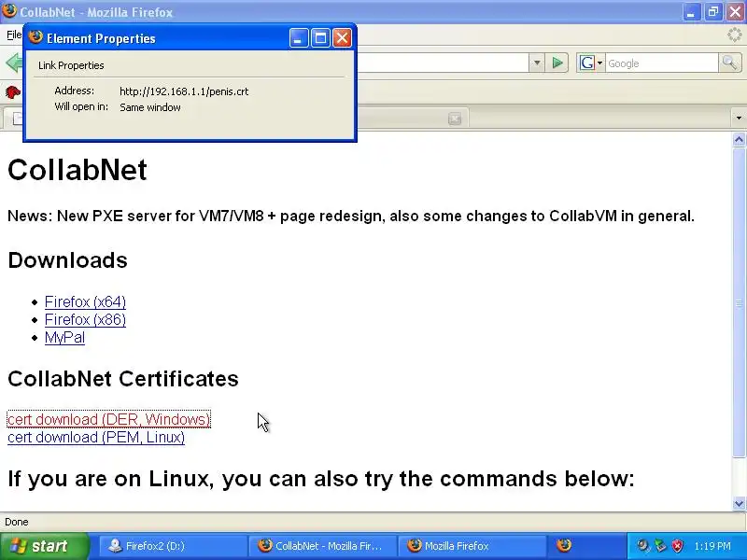Click the 'Will open in:' label
Image resolution: width=747 pixels, height=560 pixels.
coord(81,106)
